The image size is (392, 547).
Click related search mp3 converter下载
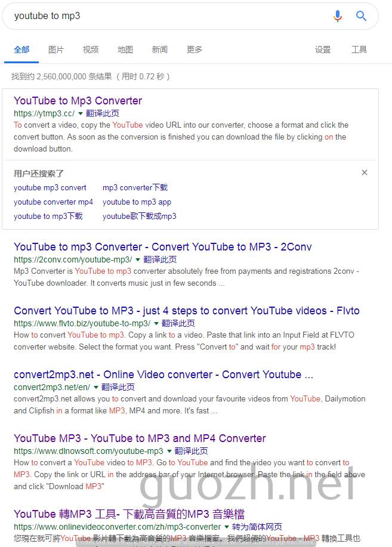coord(135,188)
